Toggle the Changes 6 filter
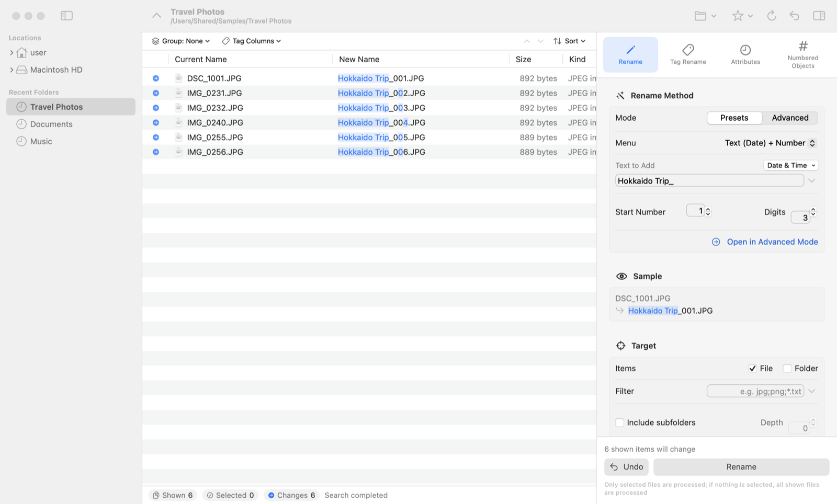The height and width of the screenshot is (504, 837). pyautogui.click(x=291, y=495)
